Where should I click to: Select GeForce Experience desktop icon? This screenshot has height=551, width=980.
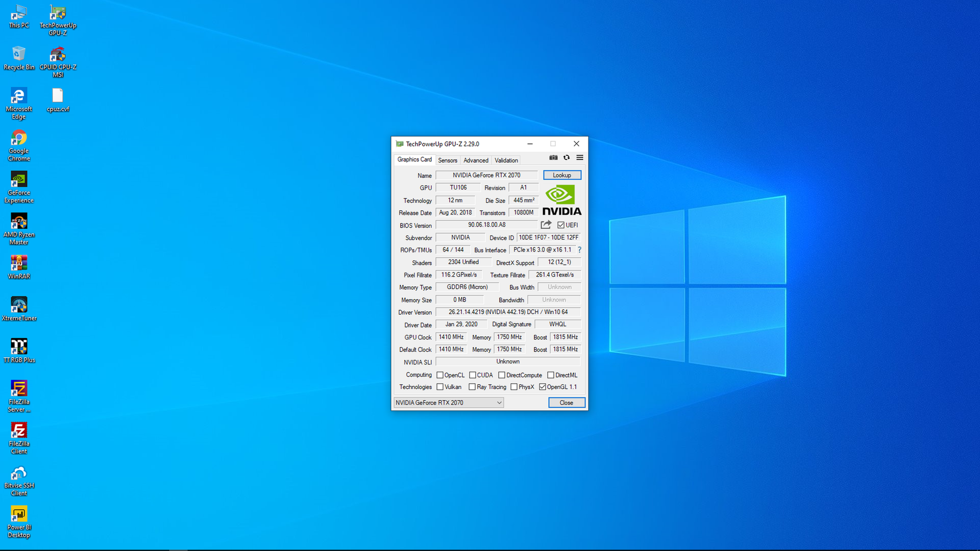19,188
